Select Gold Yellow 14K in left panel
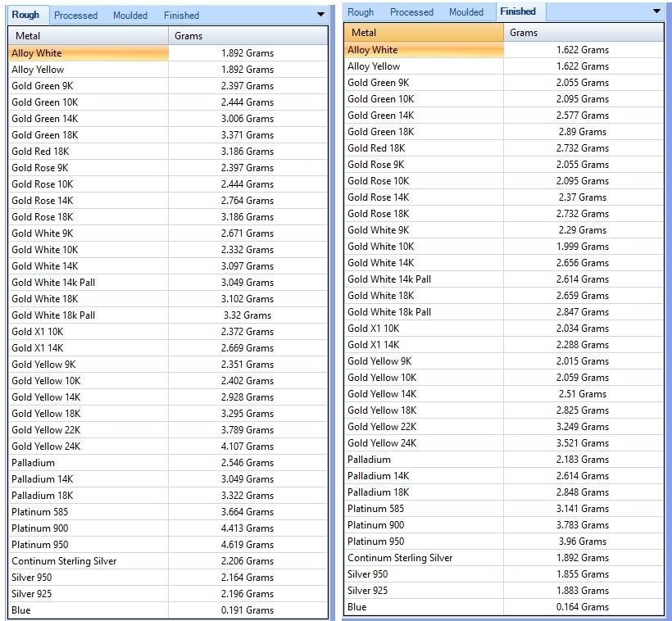The height and width of the screenshot is (621, 672). (168, 397)
